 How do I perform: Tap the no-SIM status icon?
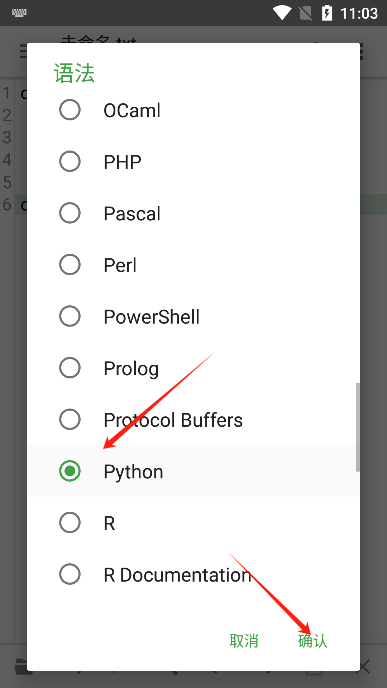pyautogui.click(x=306, y=13)
